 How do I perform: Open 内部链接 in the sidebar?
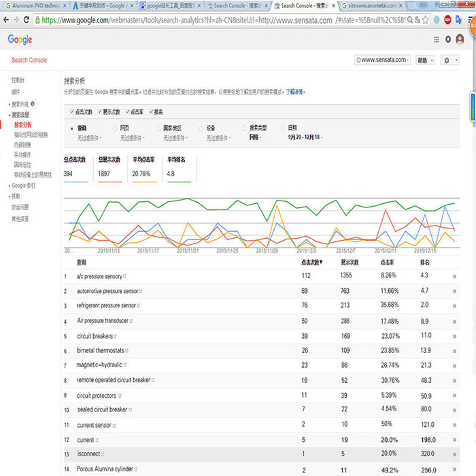[x=22, y=145]
